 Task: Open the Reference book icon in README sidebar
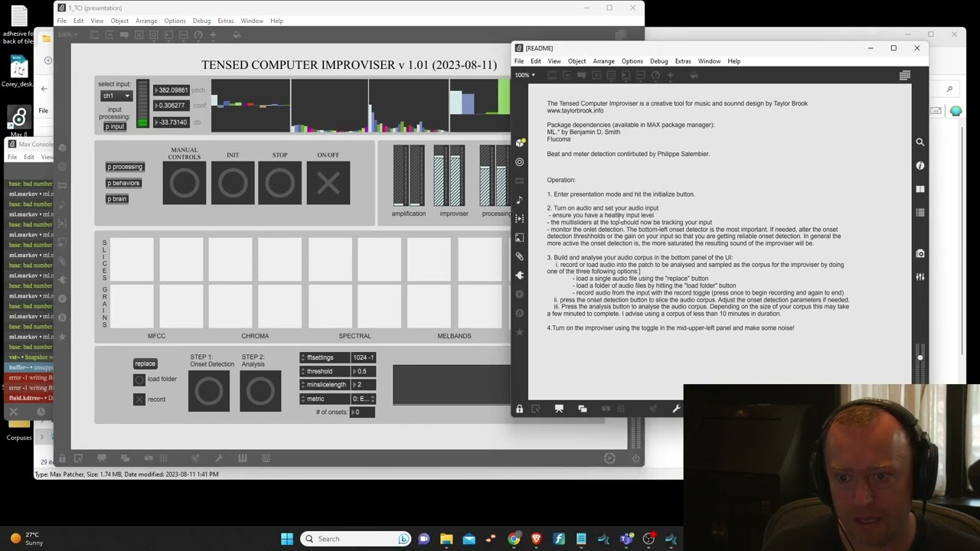[x=920, y=189]
